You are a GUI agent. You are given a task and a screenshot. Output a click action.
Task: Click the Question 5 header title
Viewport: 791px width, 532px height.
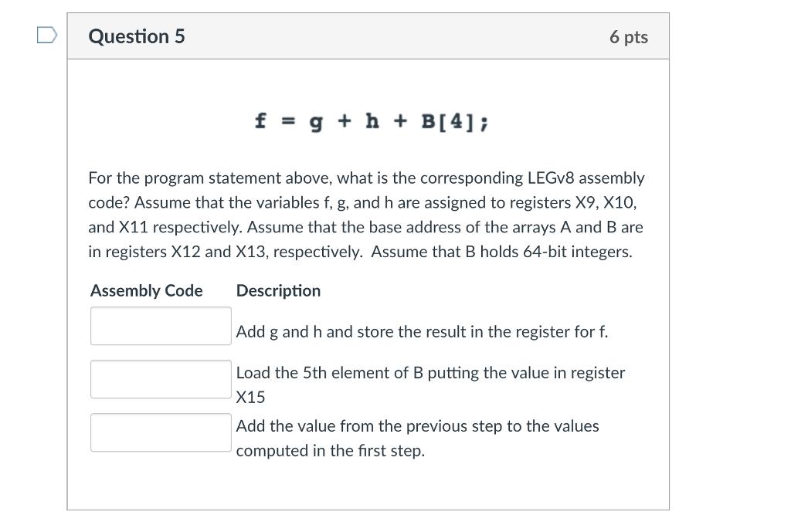tap(137, 36)
